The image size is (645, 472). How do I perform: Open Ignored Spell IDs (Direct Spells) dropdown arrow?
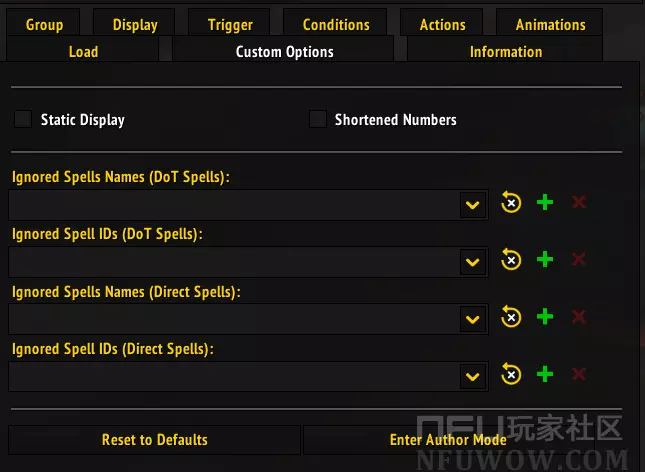click(x=473, y=377)
